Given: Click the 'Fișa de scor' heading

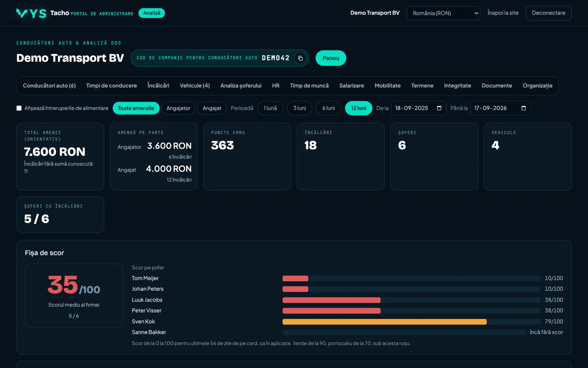Looking at the screenshot, I should 44,253.
